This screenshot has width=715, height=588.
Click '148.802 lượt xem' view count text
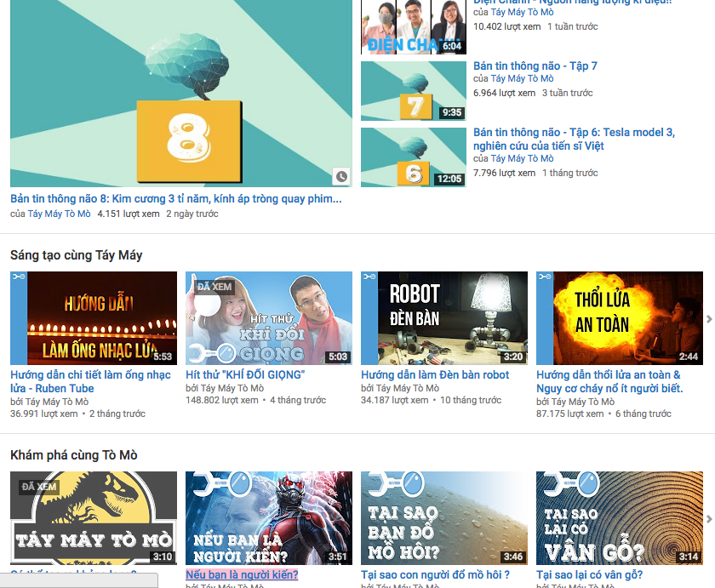coord(221,400)
